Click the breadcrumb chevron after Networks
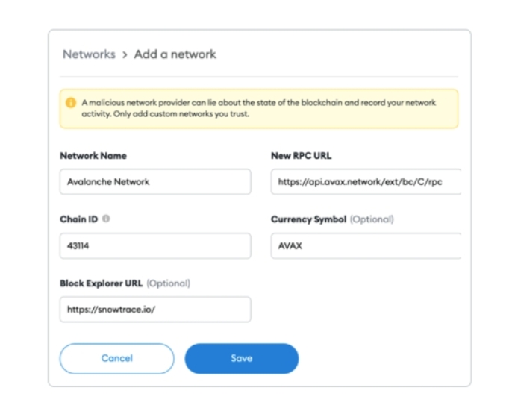Viewport: 515px width, 420px height. (x=125, y=55)
